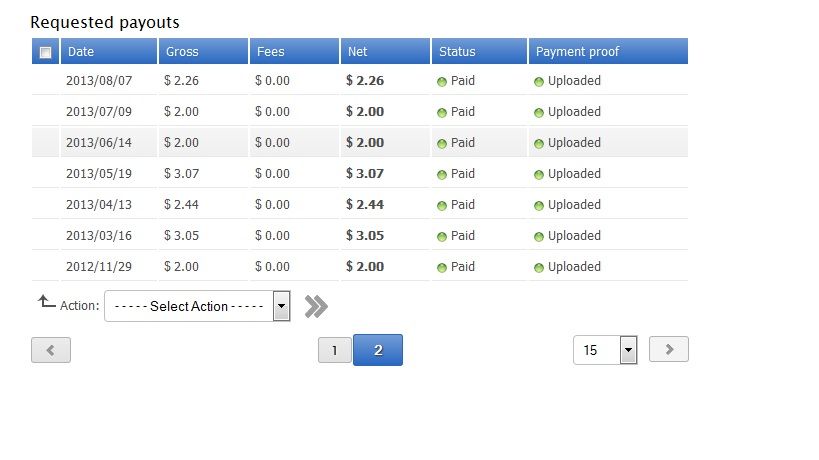Click the net amount $ 2.44
The width and height of the screenshot is (819, 460).
(365, 204)
